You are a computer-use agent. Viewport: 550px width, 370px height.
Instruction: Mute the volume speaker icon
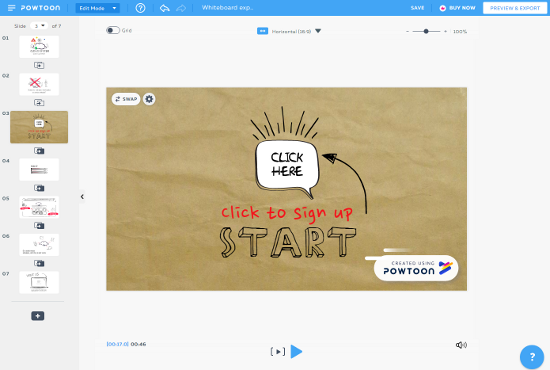(x=461, y=345)
